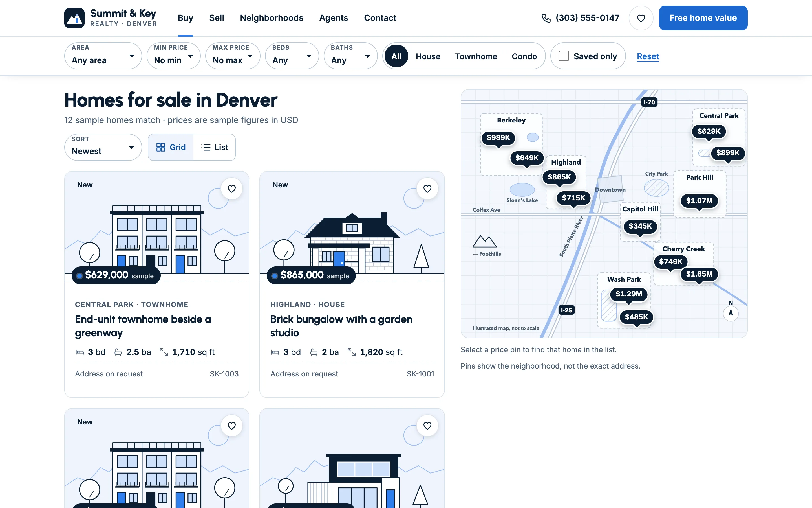Select the $1.07M pin in Park Hill

coord(699,201)
